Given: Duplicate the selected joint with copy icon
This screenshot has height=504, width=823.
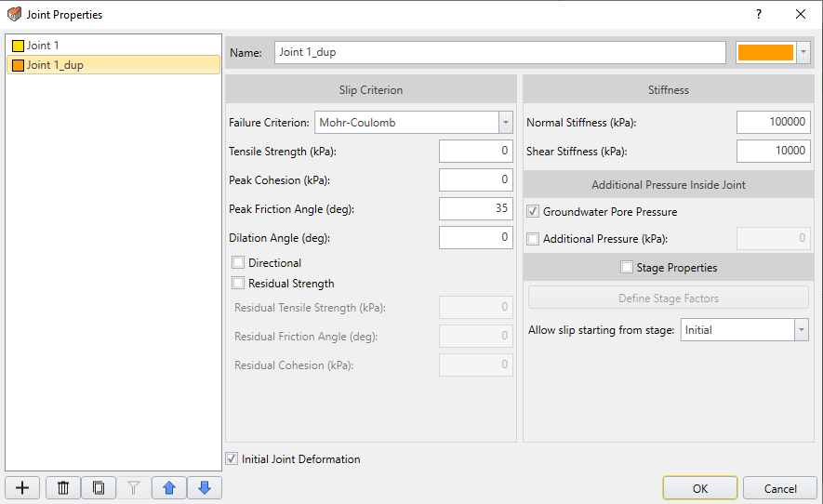Looking at the screenshot, I should point(99,488).
